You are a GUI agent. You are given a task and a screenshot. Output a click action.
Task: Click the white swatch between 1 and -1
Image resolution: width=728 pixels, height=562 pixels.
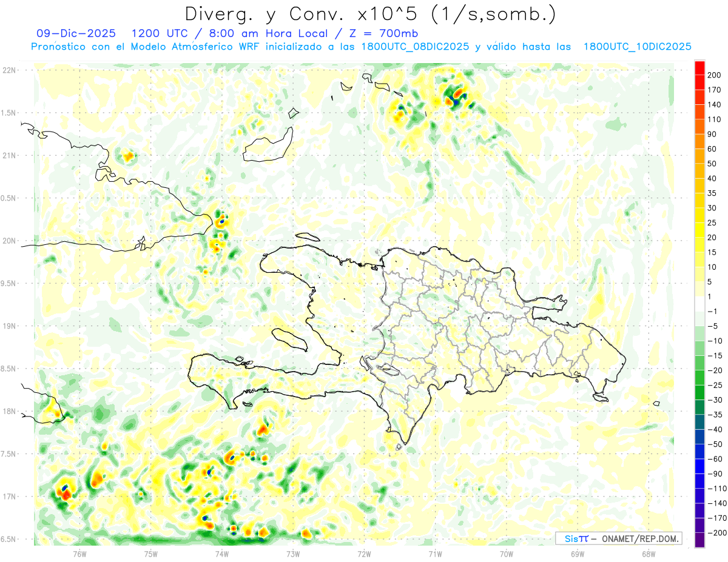(x=699, y=304)
